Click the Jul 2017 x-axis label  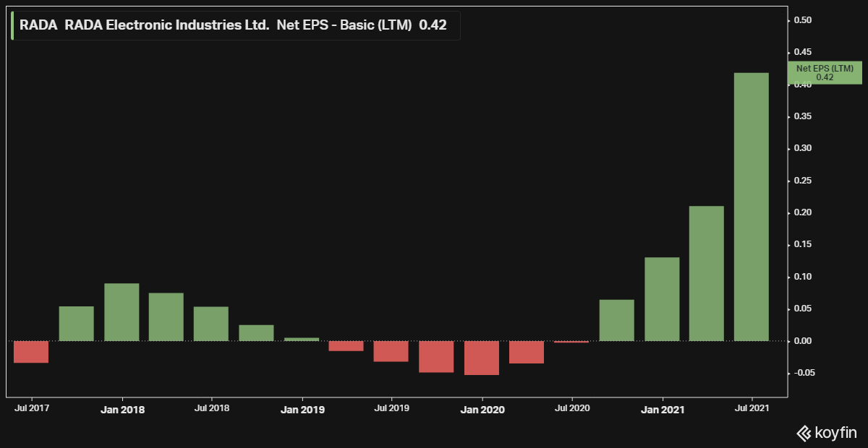31,408
